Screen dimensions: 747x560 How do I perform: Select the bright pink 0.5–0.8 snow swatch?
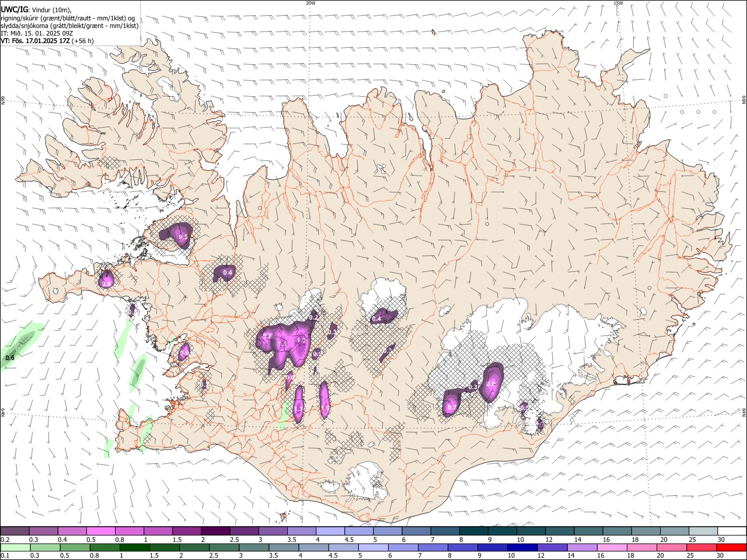(x=100, y=531)
